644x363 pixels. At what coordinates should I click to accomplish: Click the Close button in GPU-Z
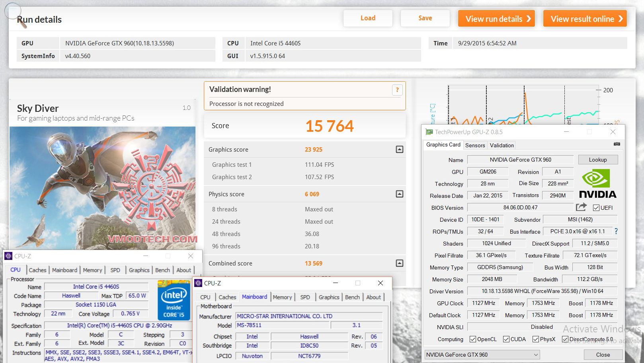tap(603, 355)
